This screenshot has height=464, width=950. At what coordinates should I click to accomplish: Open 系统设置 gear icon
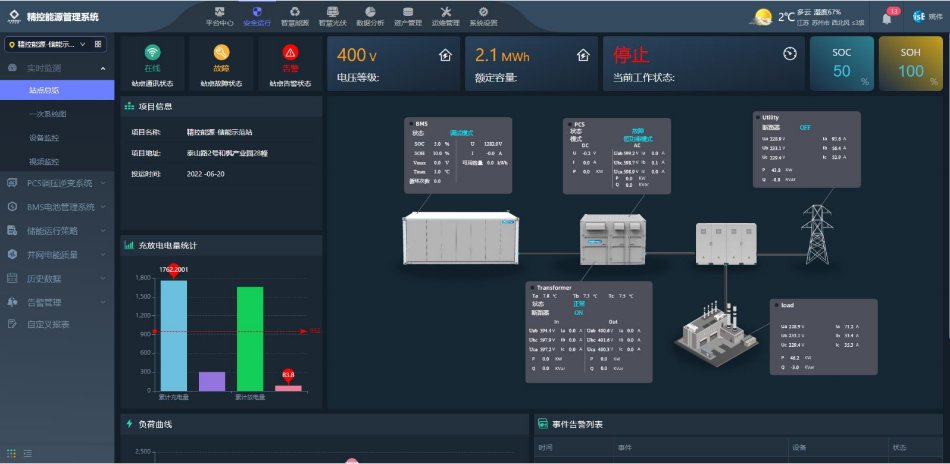[x=483, y=14]
